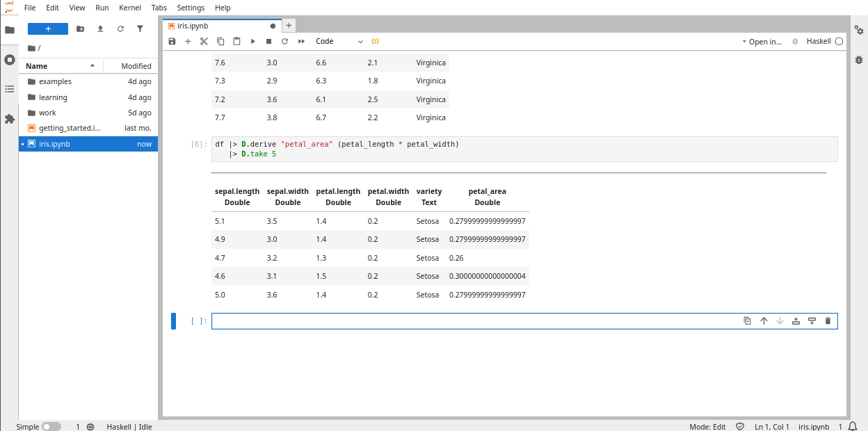The image size is (868, 431).
Task: Open the File menu
Action: [x=30, y=8]
